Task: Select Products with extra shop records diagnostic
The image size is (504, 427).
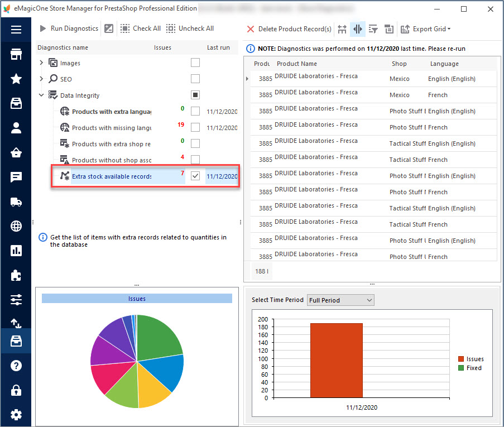Action: point(111,144)
